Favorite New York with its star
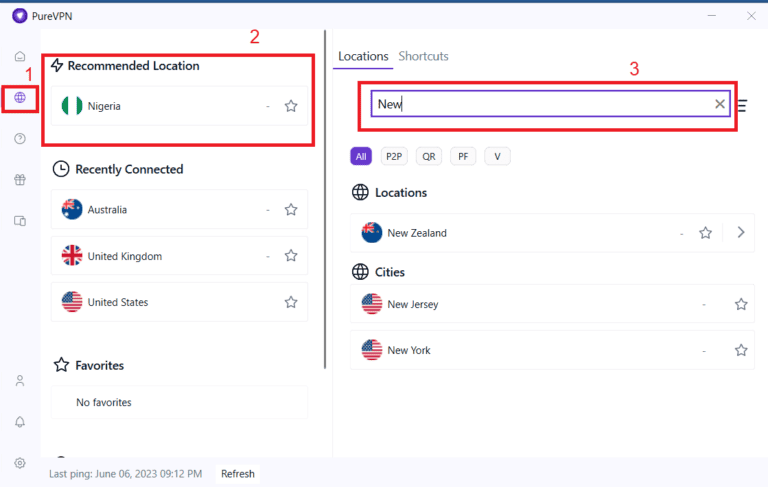 [741, 350]
